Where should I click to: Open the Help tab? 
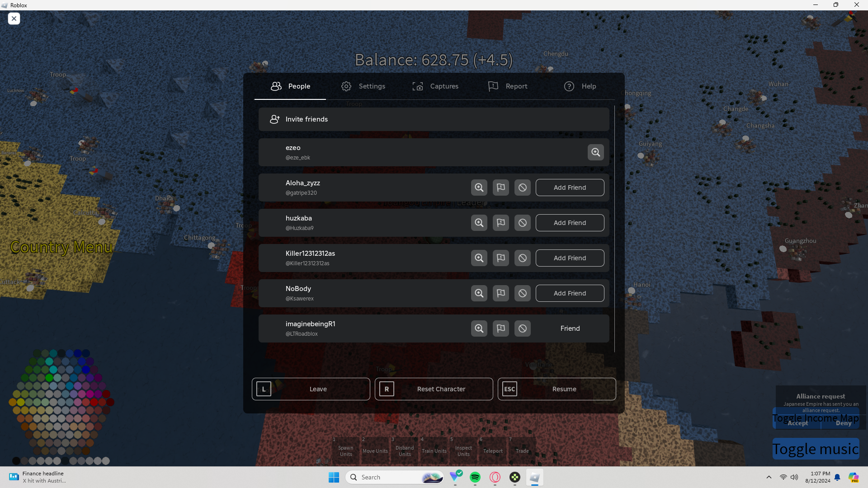click(x=580, y=86)
